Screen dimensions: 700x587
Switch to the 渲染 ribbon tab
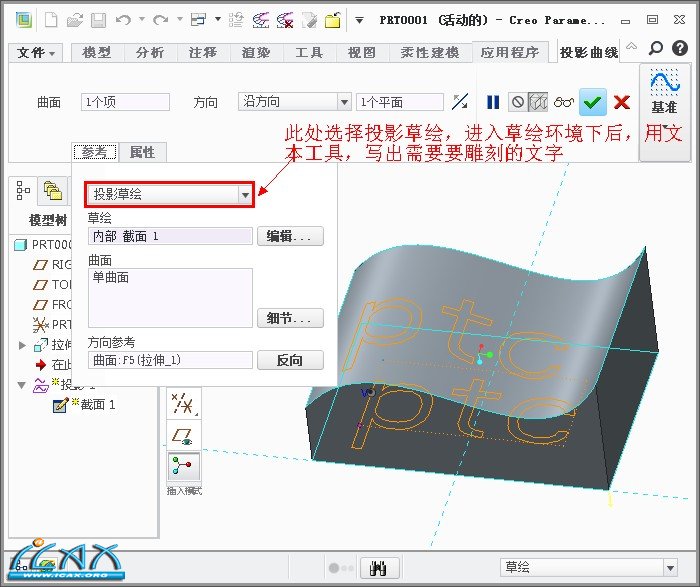pos(256,53)
